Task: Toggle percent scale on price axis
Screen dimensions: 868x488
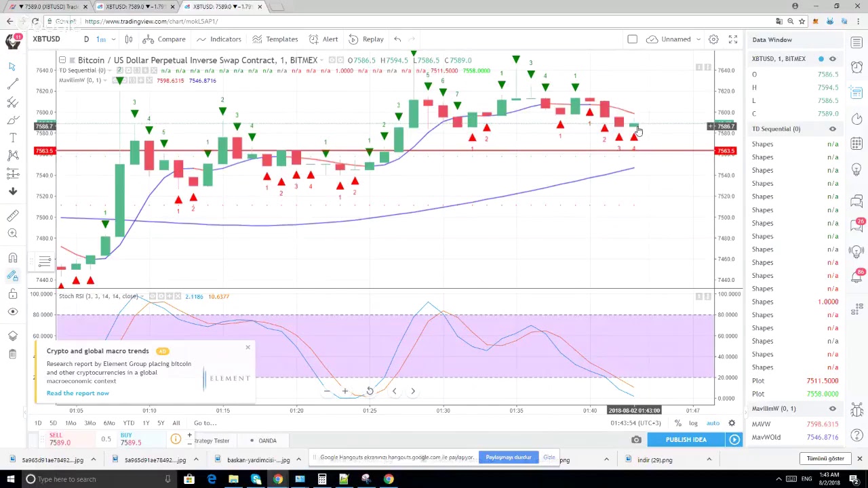Action: click(677, 423)
